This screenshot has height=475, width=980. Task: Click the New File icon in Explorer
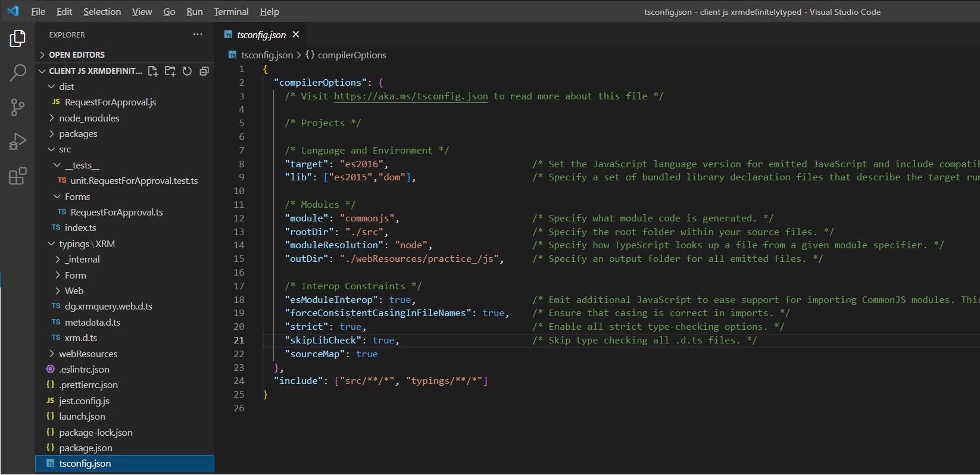(x=153, y=71)
